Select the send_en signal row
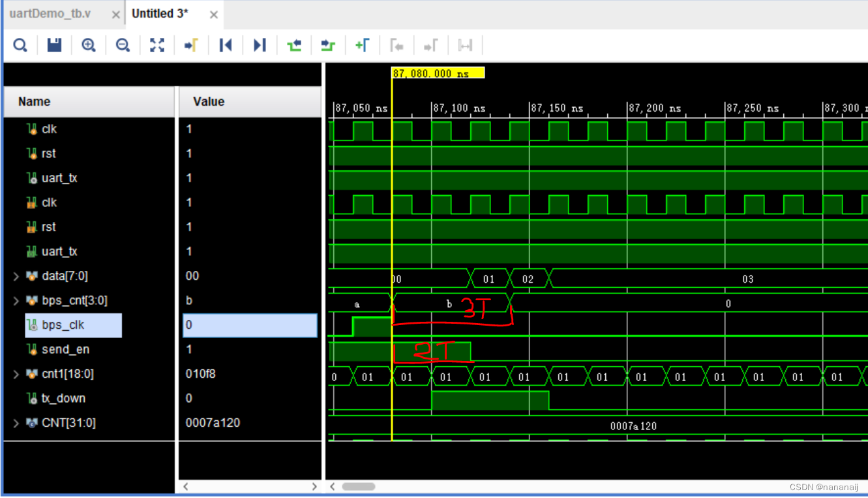Image resolution: width=868 pixels, height=498 pixels. point(65,350)
